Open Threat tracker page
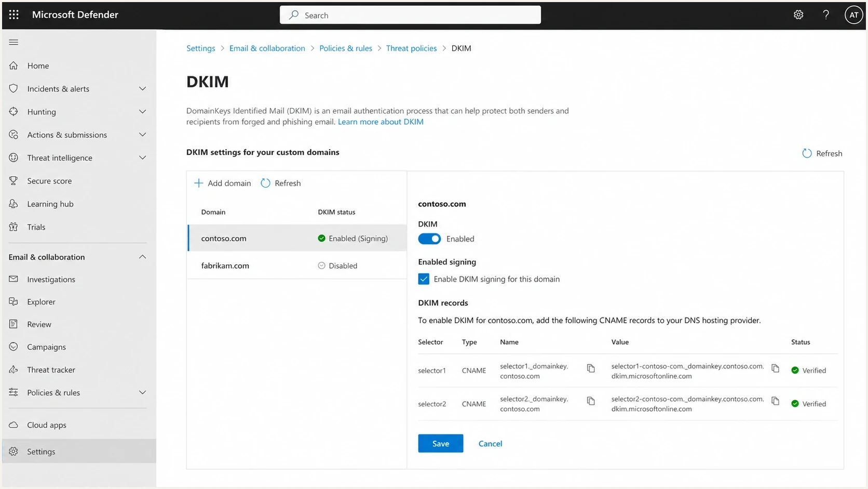868x489 pixels. [x=79, y=369]
